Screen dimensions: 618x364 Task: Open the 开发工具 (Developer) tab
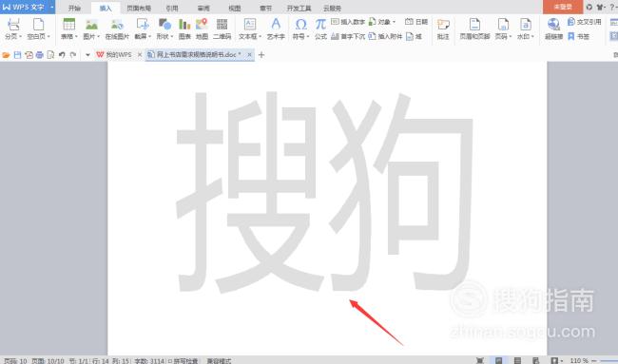(x=299, y=8)
